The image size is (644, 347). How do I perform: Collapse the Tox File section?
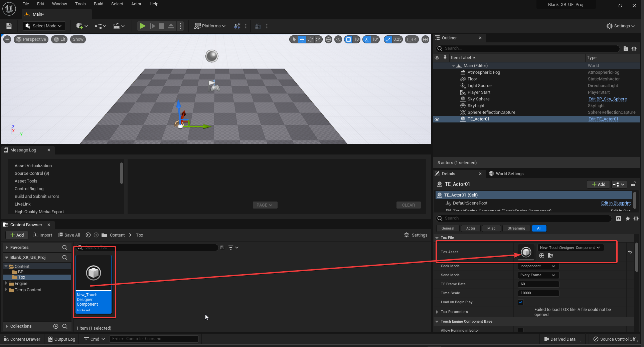(x=437, y=238)
